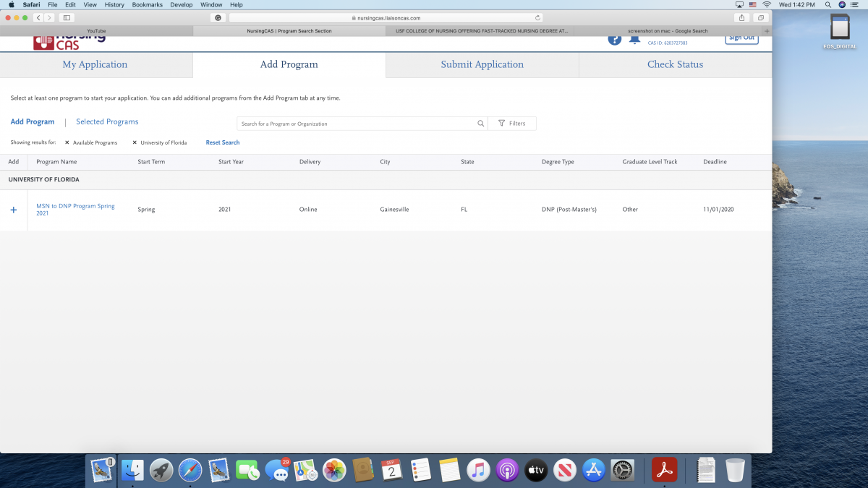The height and width of the screenshot is (488, 868).
Task: Open App Store from the Dock
Action: (x=594, y=470)
